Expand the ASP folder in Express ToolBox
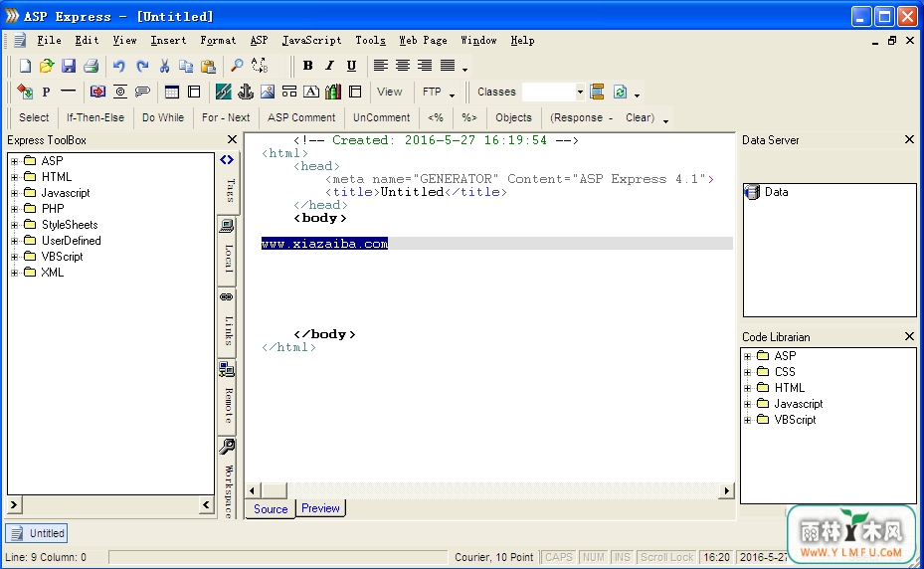This screenshot has height=569, width=924. (14, 161)
